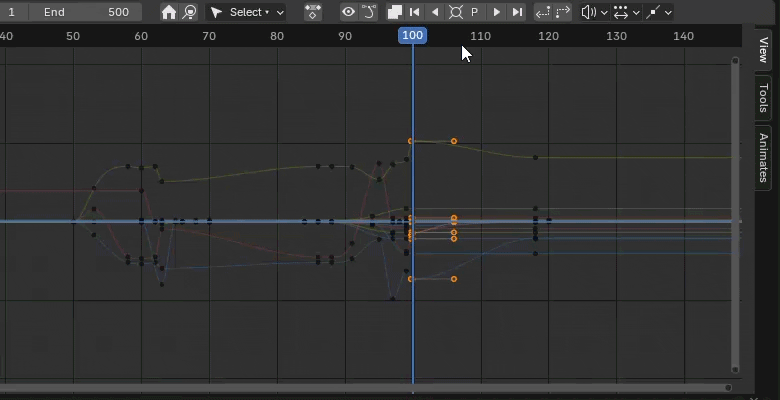
Task: Click the home icon in the toolbar
Action: click(168, 12)
